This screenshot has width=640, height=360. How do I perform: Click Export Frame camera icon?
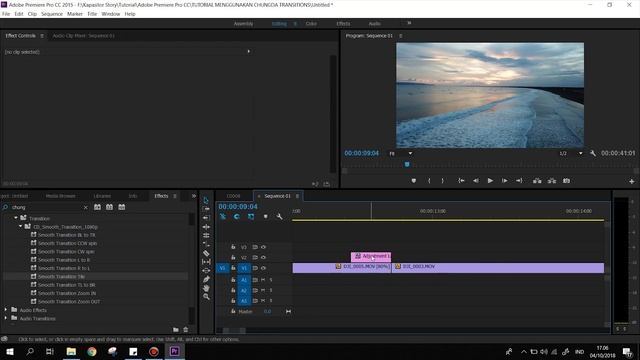coord(567,181)
